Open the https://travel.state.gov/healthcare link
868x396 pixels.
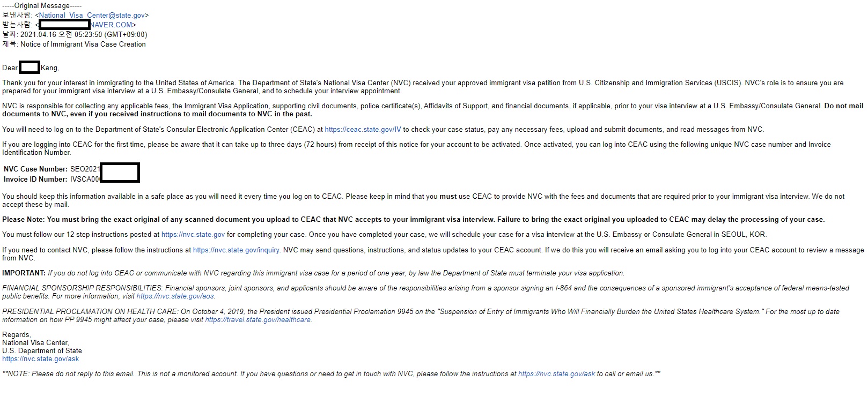click(258, 320)
